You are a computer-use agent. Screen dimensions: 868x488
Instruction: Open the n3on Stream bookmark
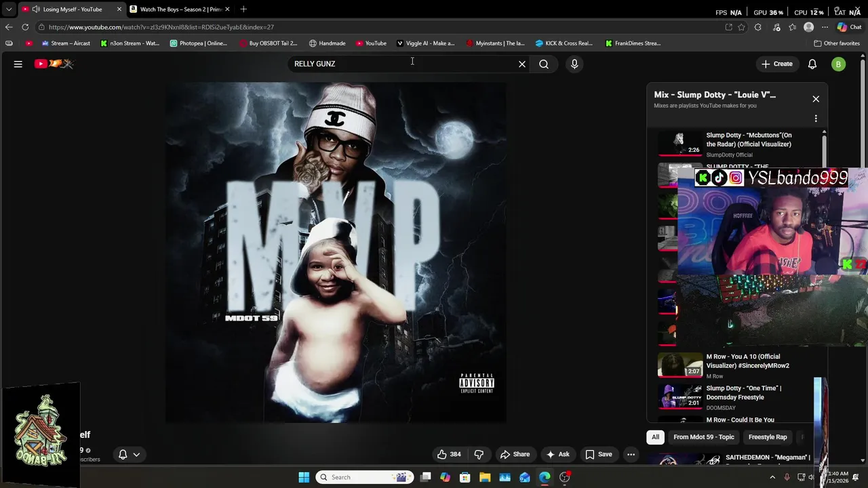pyautogui.click(x=130, y=43)
